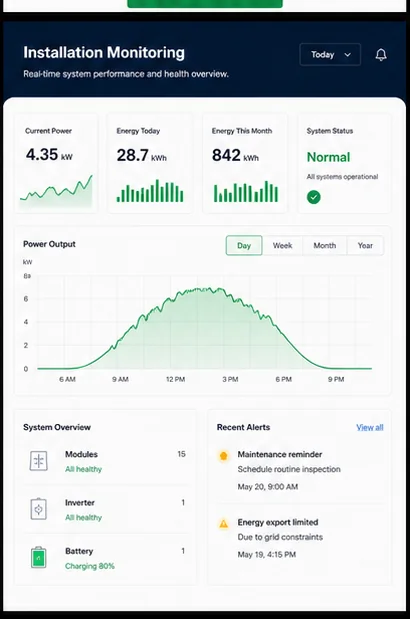The image size is (410, 619).
Task: Click Due to grid constraints text
Action: pos(280,537)
